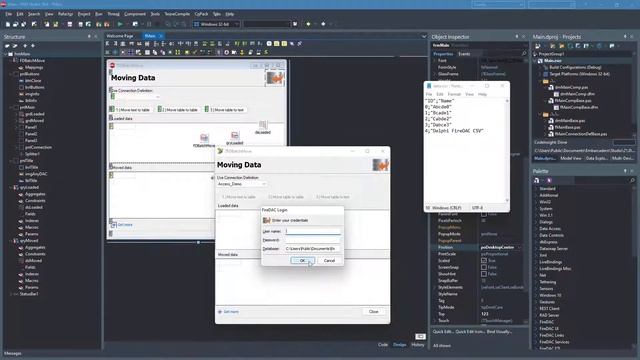The image size is (640, 360).
Task: Switch to the Welcome Page tab
Action: pos(120,36)
